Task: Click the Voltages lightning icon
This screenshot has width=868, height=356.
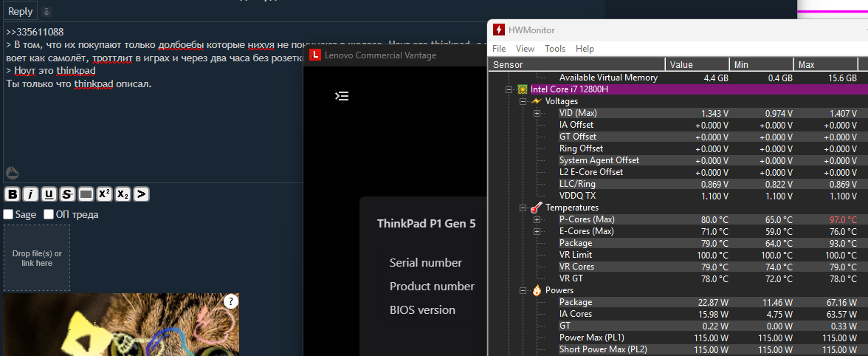Action: click(536, 101)
